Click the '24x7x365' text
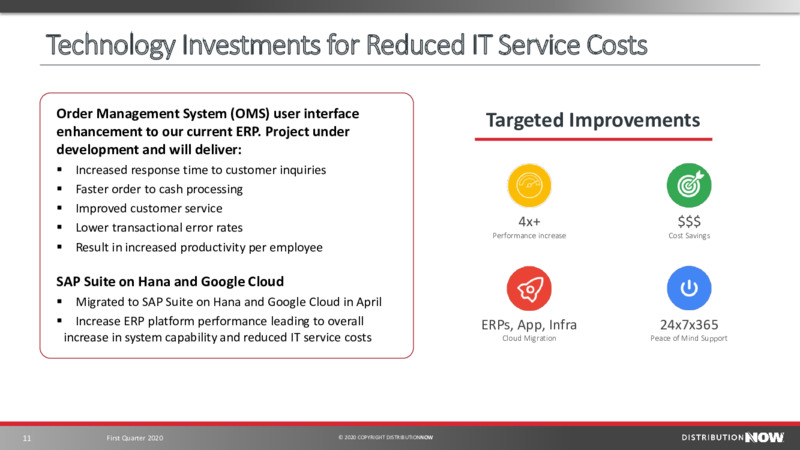The height and width of the screenshot is (450, 800). (689, 325)
